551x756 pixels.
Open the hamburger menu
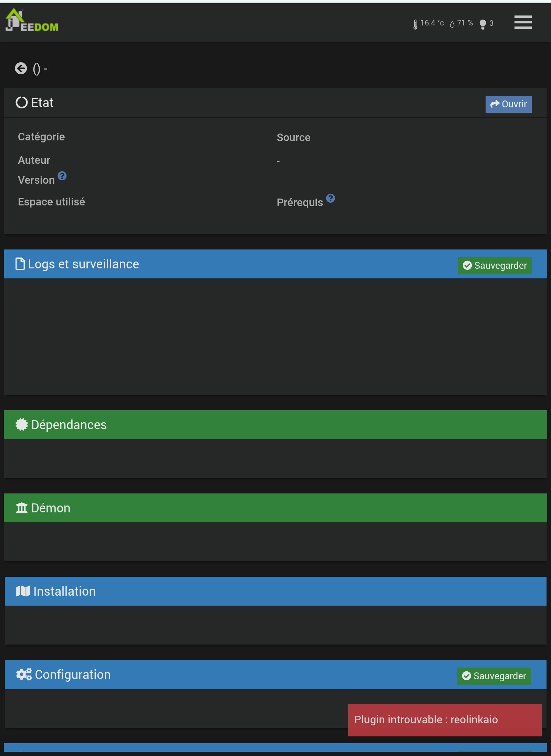(x=523, y=22)
